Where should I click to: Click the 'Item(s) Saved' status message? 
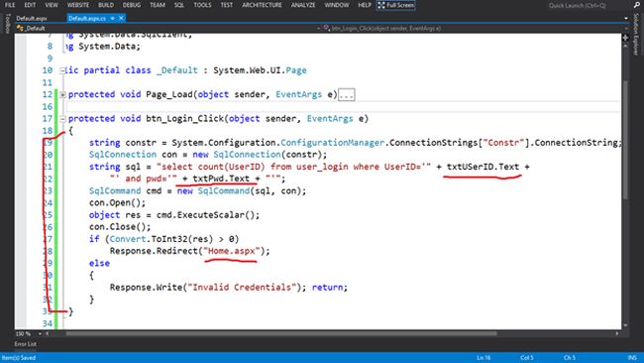pyautogui.click(x=19, y=358)
